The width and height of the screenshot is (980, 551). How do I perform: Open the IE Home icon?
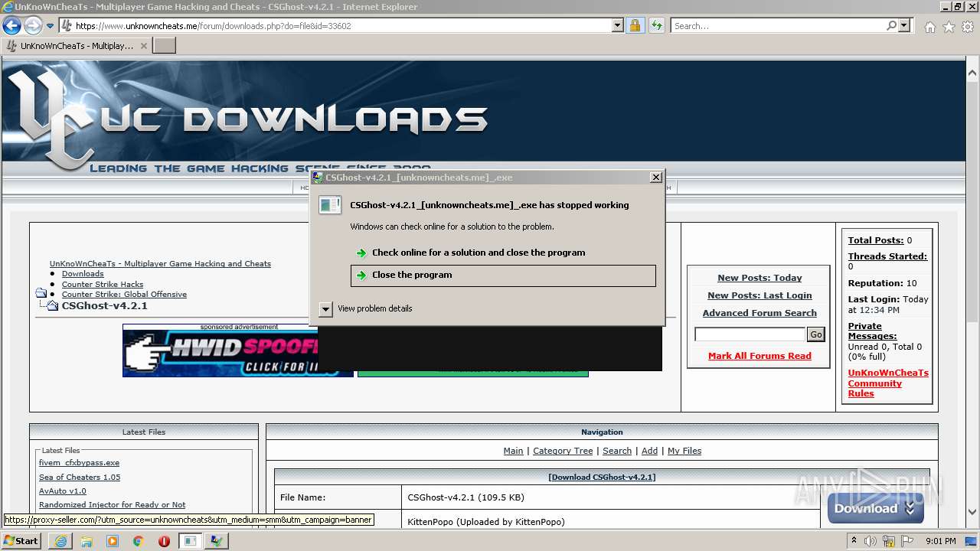point(929,27)
